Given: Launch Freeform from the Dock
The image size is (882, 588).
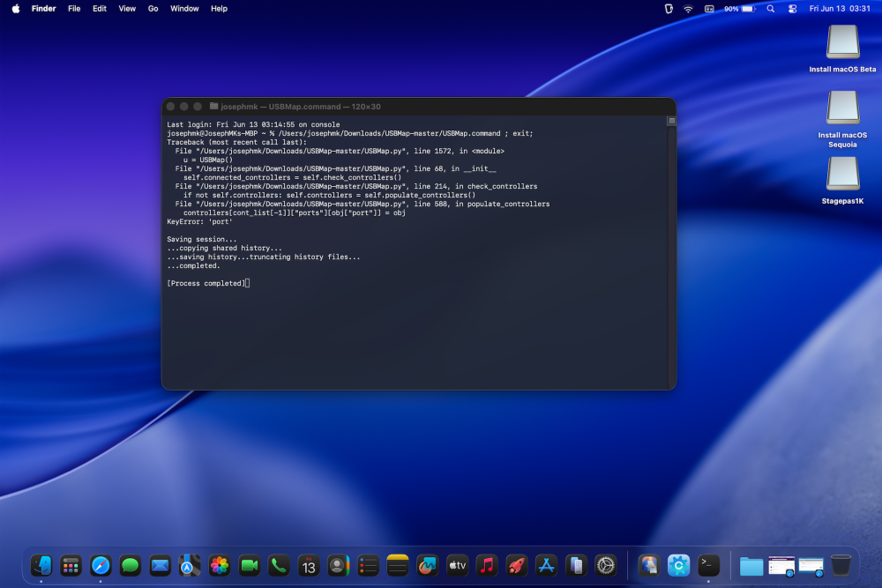Looking at the screenshot, I should coord(427,565).
